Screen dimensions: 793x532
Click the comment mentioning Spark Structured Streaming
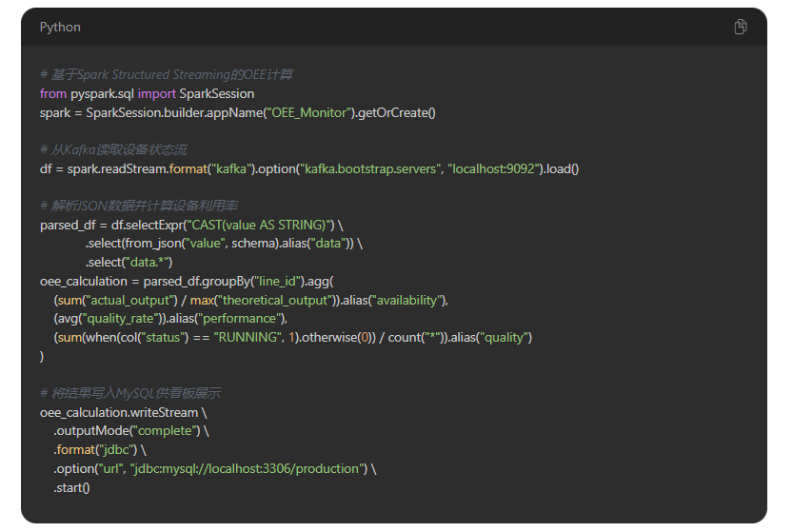point(167,75)
